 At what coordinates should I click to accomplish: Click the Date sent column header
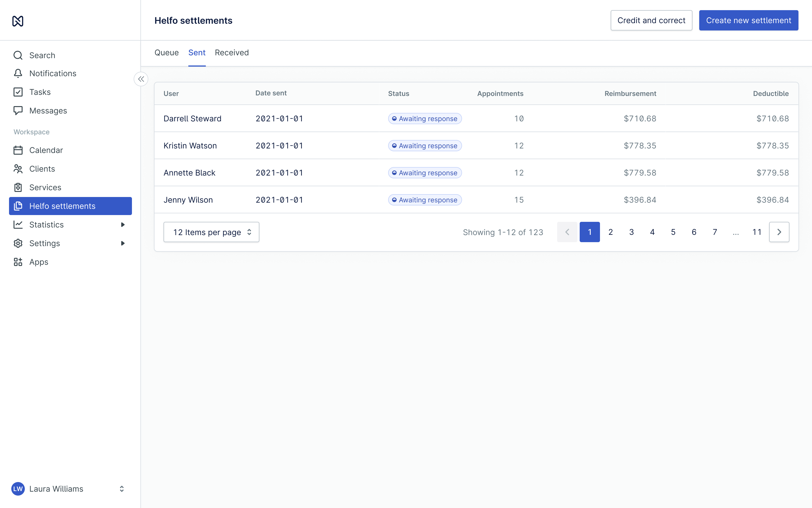click(271, 93)
